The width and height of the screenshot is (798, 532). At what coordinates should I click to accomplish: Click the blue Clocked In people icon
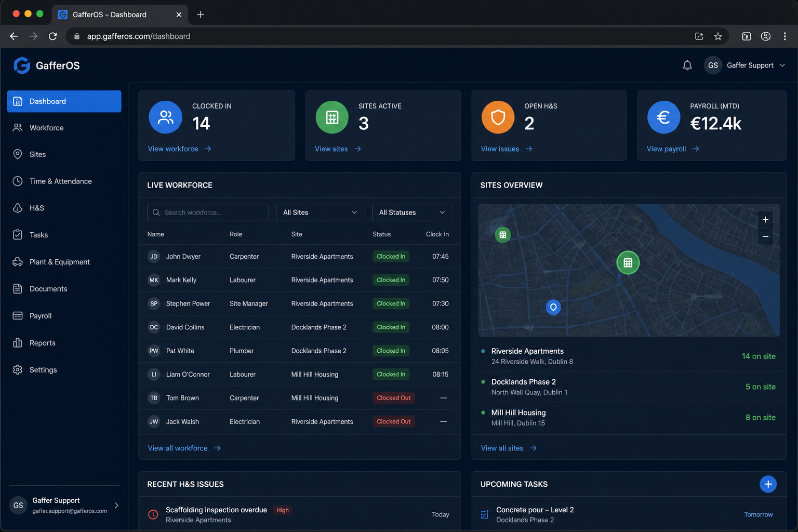point(165,117)
